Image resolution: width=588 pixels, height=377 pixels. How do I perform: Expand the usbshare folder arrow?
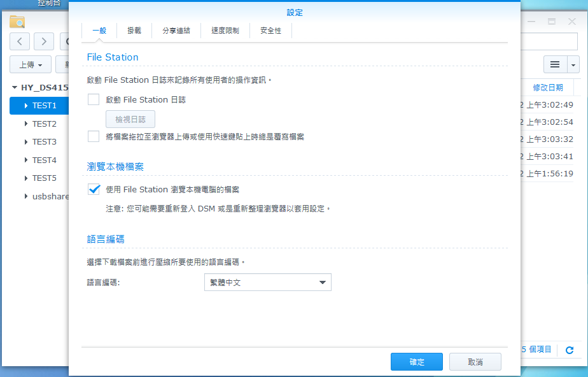tap(26, 196)
